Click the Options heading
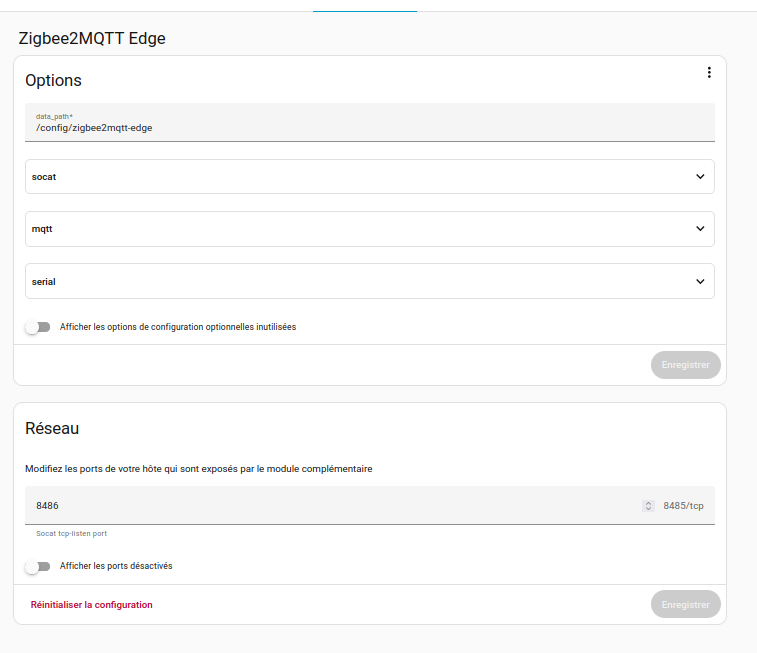 tap(54, 80)
